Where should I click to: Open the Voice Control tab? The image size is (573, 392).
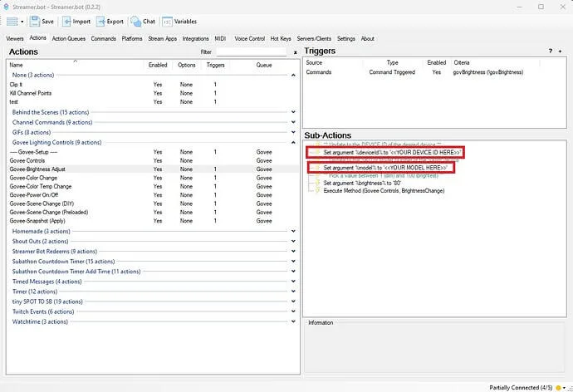[250, 39]
